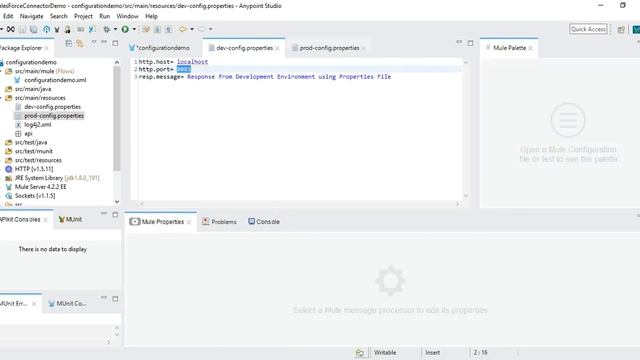Click Link with Editor icon in Package Explorer
Viewport: 640px width, 360px height.
point(80,43)
